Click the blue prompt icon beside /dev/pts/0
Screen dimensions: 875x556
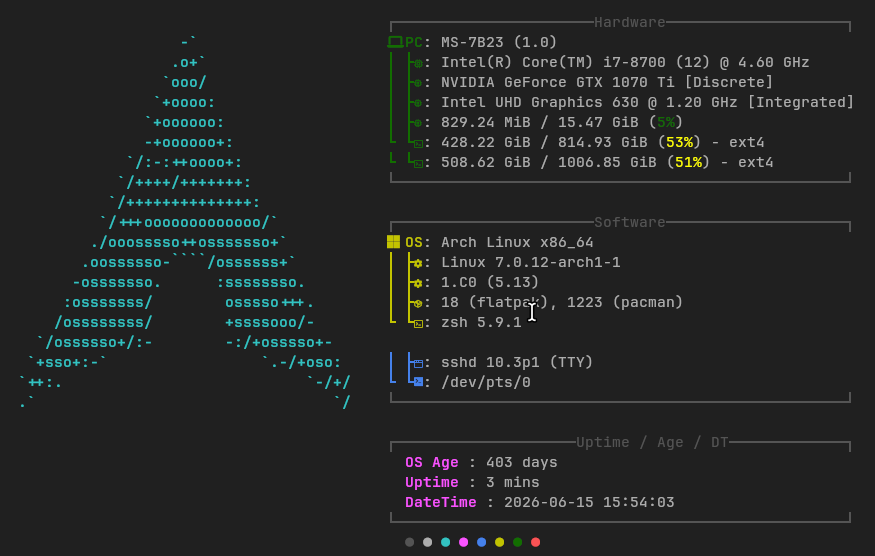click(418, 382)
